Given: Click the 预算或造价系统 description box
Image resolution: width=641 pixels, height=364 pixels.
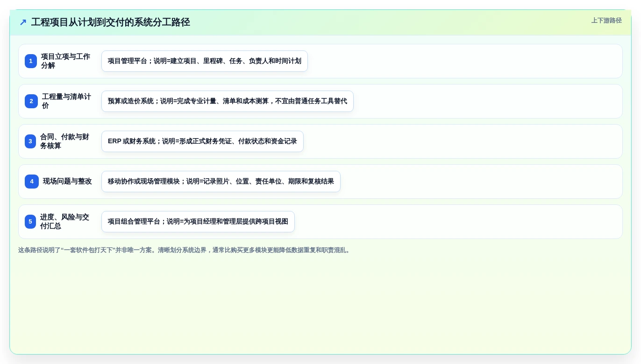Looking at the screenshot, I should point(228,101).
